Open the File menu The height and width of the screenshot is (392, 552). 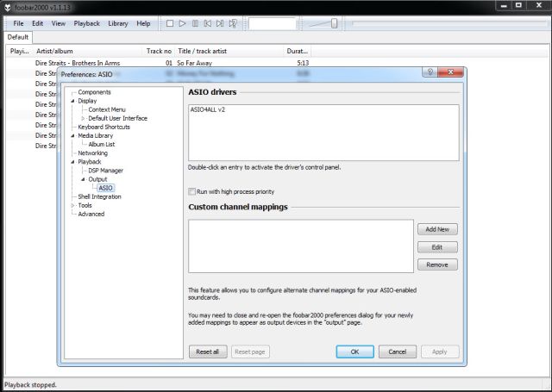[x=18, y=23]
